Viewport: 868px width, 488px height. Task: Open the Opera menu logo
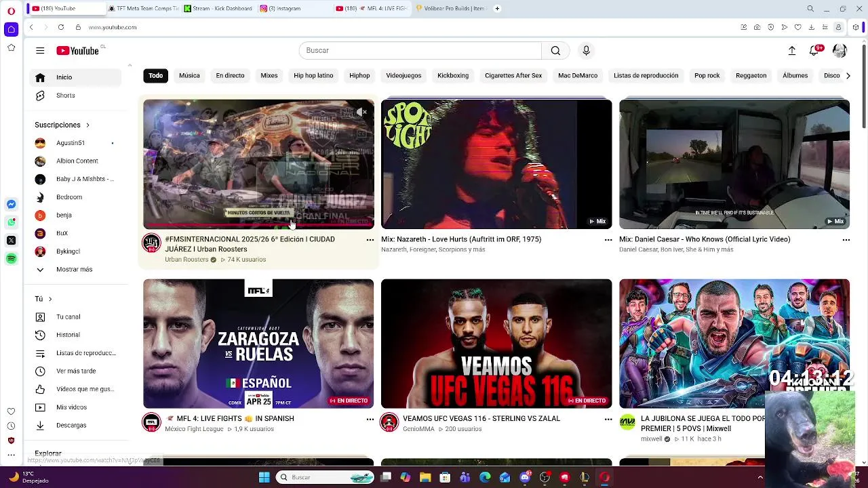tap(11, 11)
